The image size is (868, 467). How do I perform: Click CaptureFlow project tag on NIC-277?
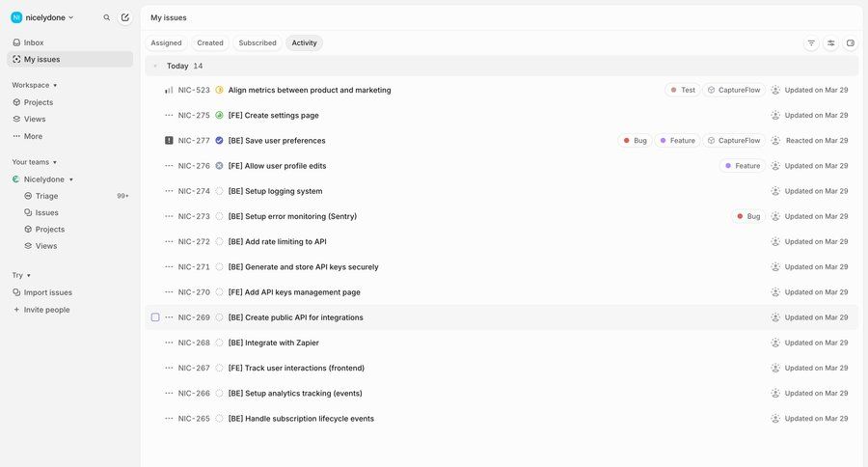[x=734, y=141]
